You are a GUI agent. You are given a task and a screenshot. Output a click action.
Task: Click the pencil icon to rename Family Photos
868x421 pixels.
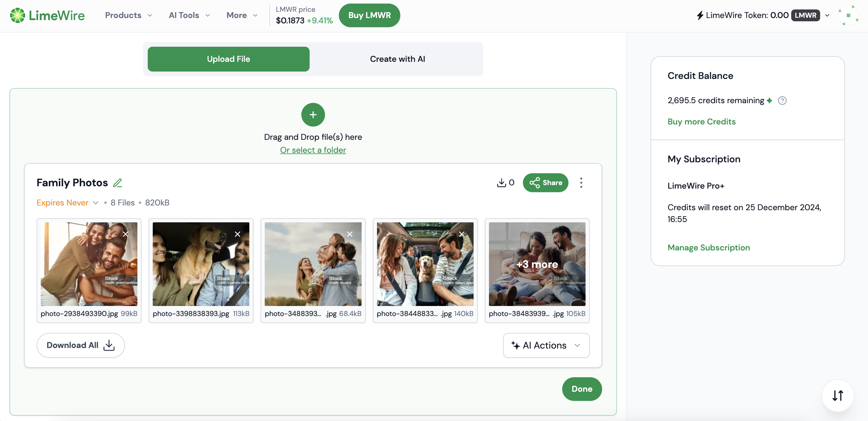(118, 182)
